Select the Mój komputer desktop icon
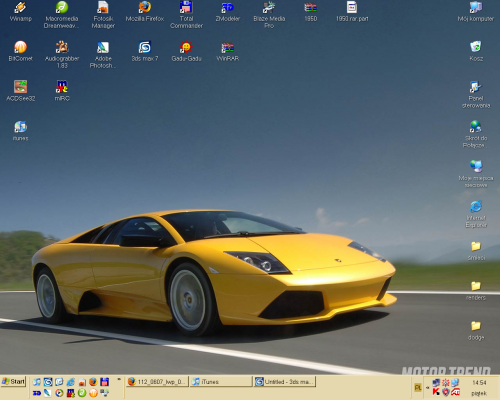Image resolution: width=500 pixels, height=400 pixels. pos(476,12)
